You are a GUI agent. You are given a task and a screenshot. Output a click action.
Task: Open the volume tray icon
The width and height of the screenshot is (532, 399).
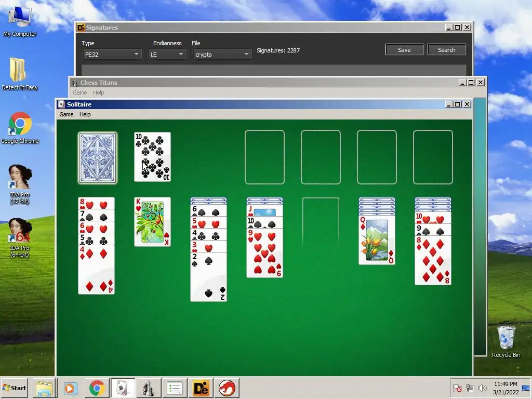(482, 388)
